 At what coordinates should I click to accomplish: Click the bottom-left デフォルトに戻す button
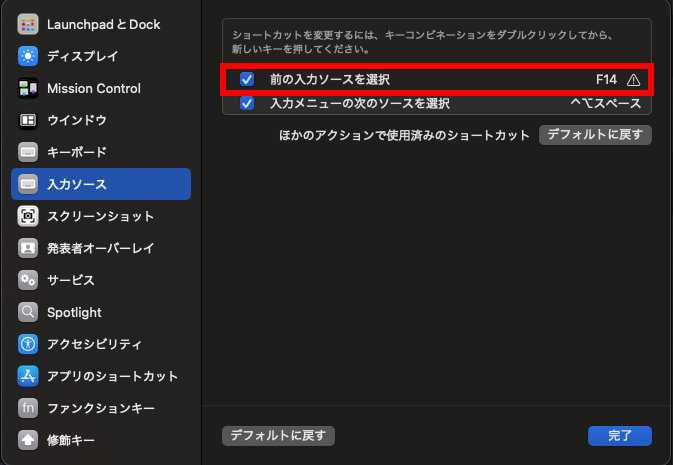click(x=278, y=435)
